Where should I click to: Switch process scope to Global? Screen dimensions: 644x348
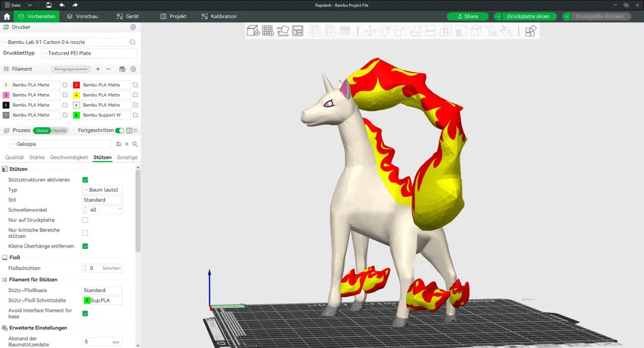(x=41, y=131)
